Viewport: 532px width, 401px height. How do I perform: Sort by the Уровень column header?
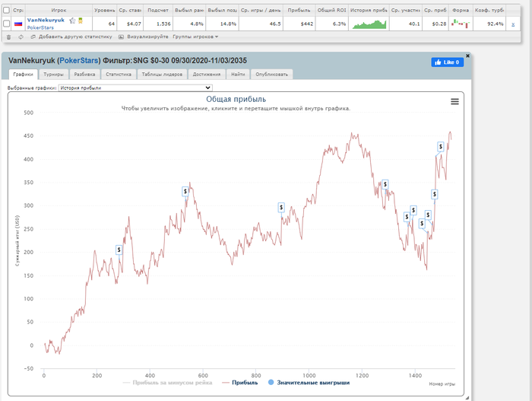tap(104, 10)
